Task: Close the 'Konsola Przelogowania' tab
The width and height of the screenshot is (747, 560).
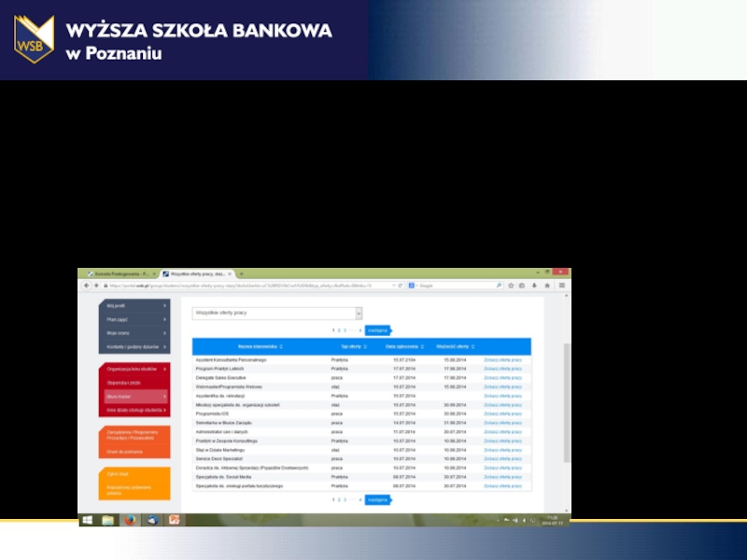Action: tap(154, 274)
